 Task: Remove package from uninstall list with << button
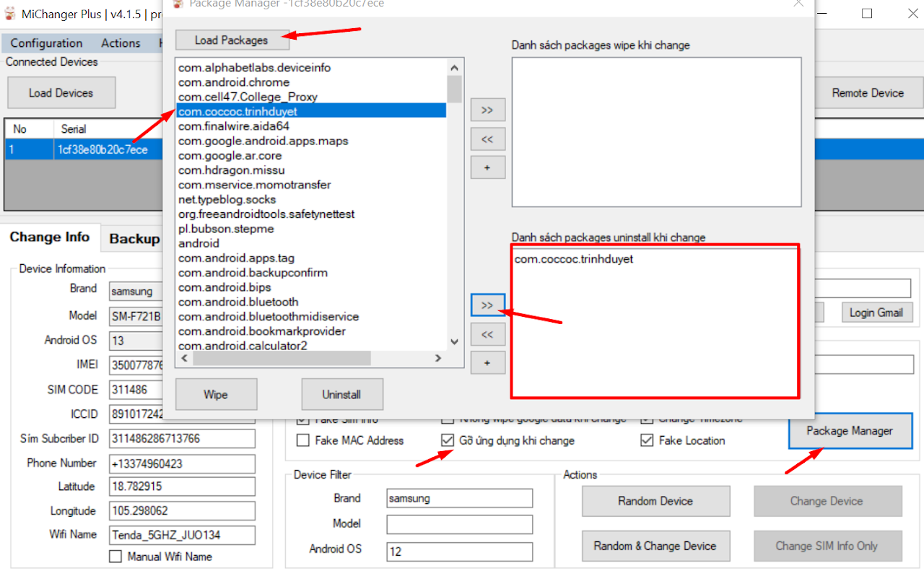487,334
